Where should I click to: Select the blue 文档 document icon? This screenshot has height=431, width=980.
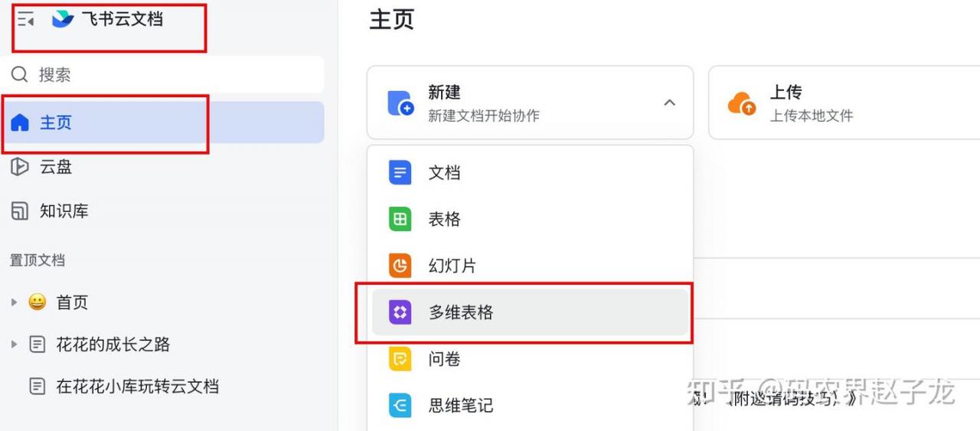(x=400, y=173)
